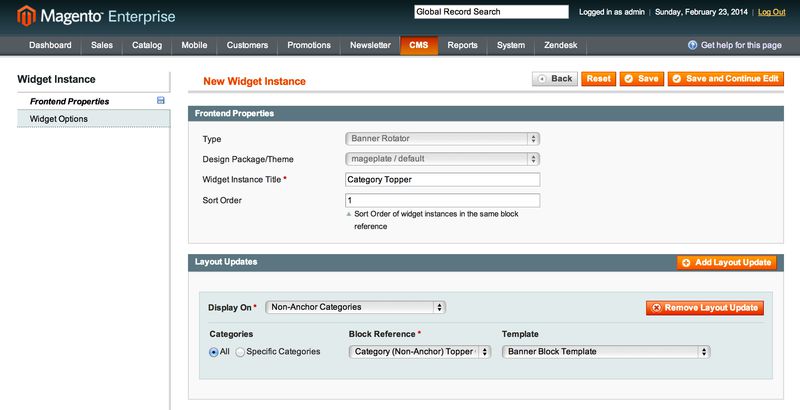Viewport: 800px width, 410px height.
Task: Click Save and Continue Edit
Action: (726, 79)
